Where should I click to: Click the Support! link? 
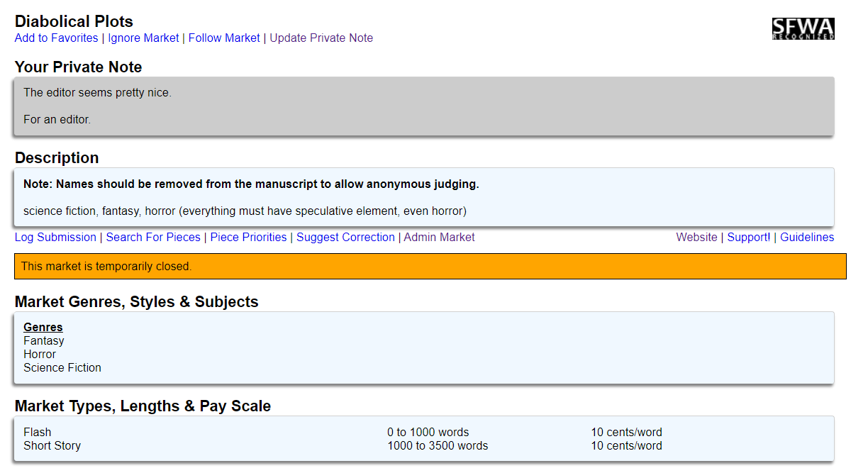pyautogui.click(x=749, y=238)
